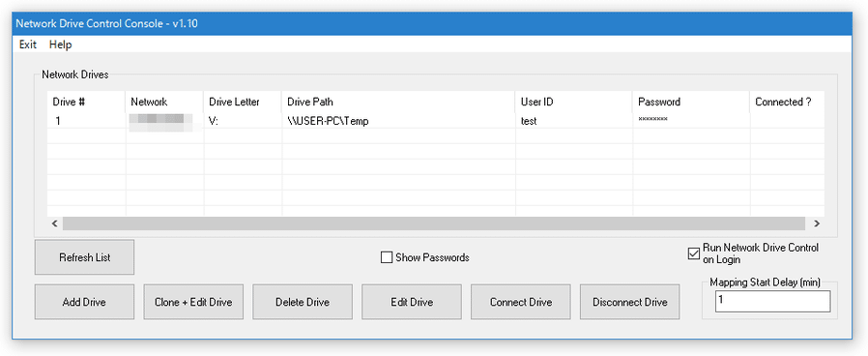Click the Edit Drive button

click(x=412, y=302)
